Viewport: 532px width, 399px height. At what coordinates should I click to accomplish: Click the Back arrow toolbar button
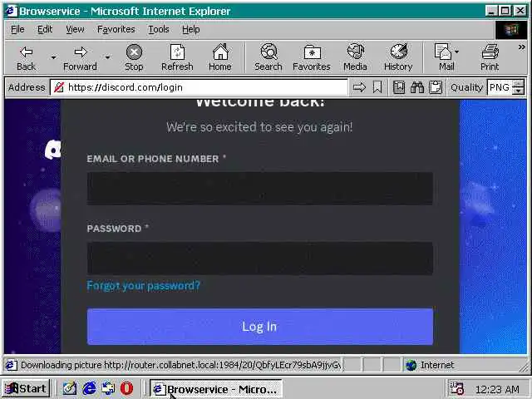point(26,57)
